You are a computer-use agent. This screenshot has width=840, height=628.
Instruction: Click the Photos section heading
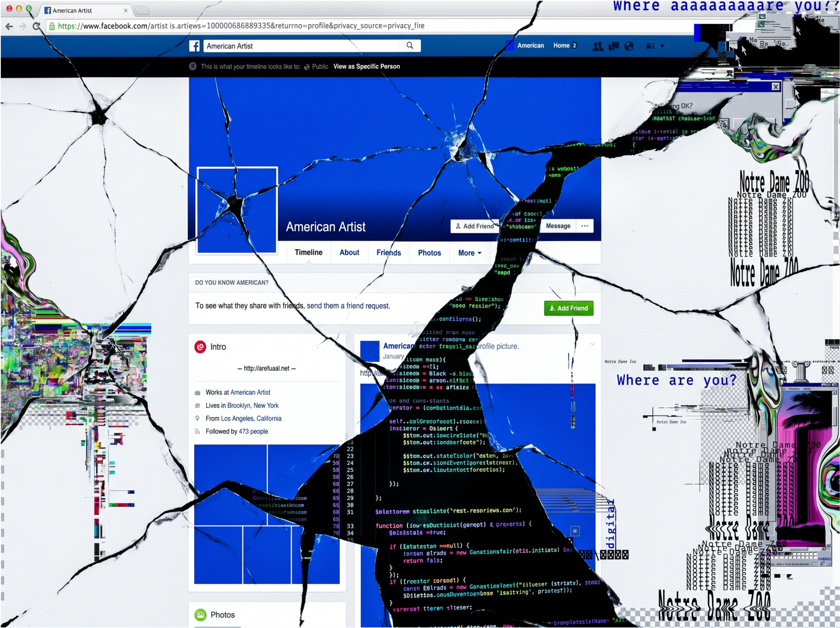point(223,615)
